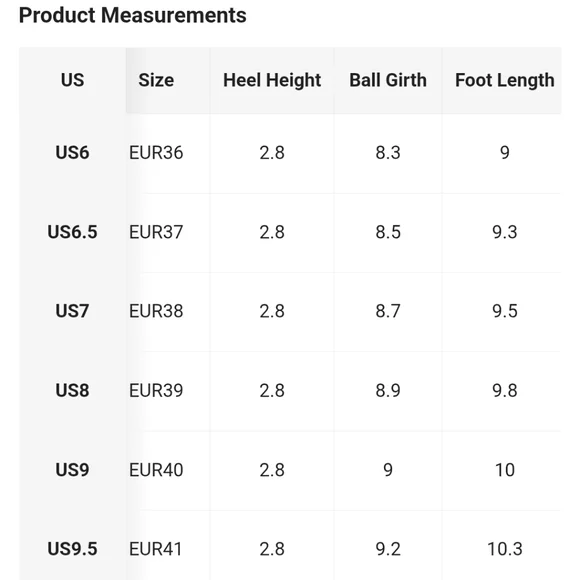This screenshot has width=580, height=580.
Task: Click the Foot Length column header
Action: click(505, 80)
